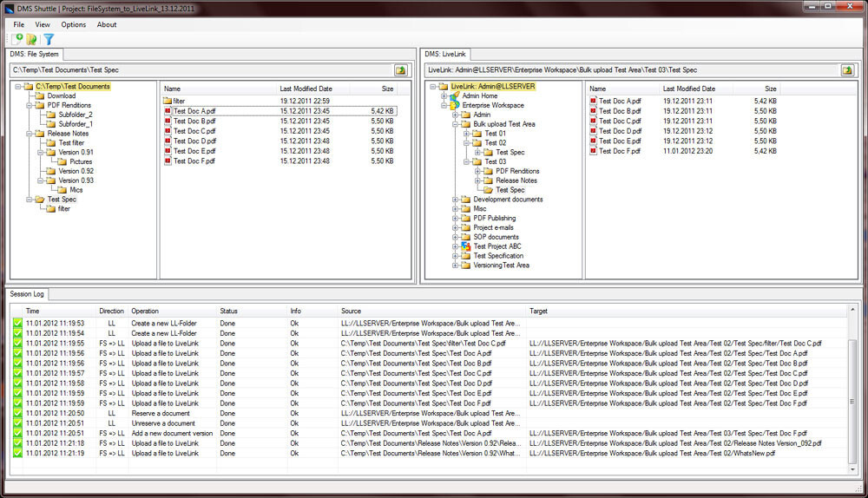The width and height of the screenshot is (868, 498).
Task: Click the folder icon beside Download
Action: [40, 95]
